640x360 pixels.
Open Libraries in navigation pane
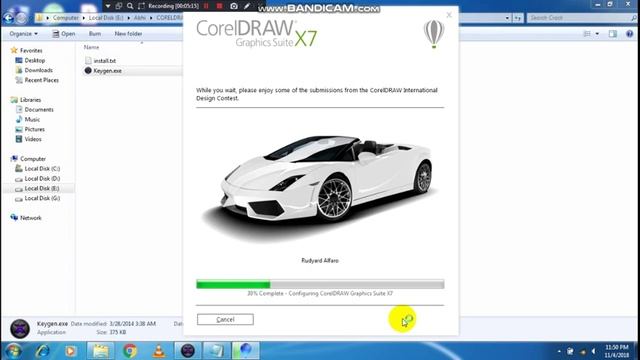[x=26, y=100]
